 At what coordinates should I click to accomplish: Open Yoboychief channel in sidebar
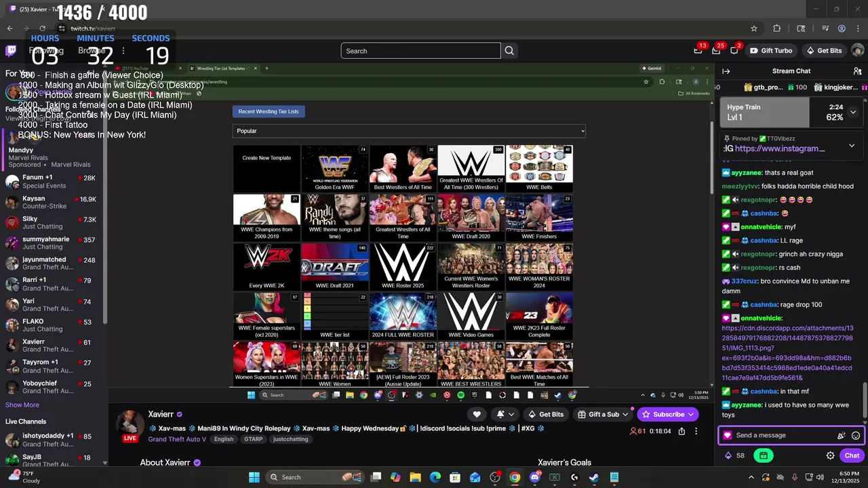52,387
